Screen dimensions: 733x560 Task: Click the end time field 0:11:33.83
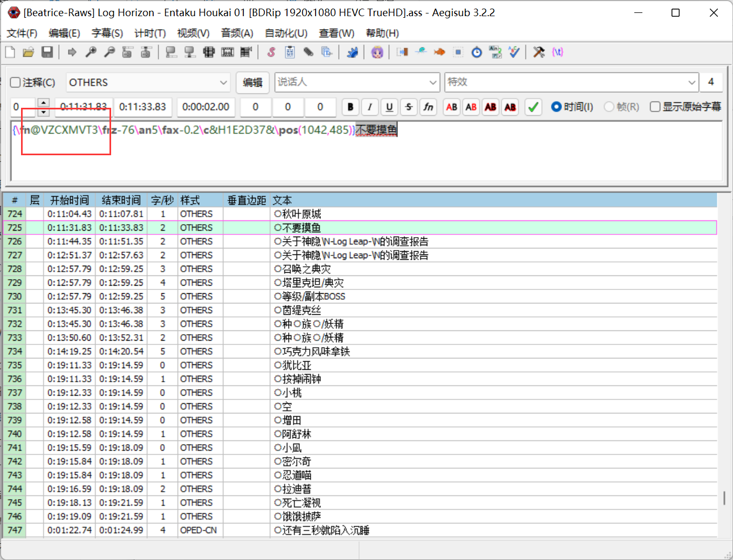(143, 107)
